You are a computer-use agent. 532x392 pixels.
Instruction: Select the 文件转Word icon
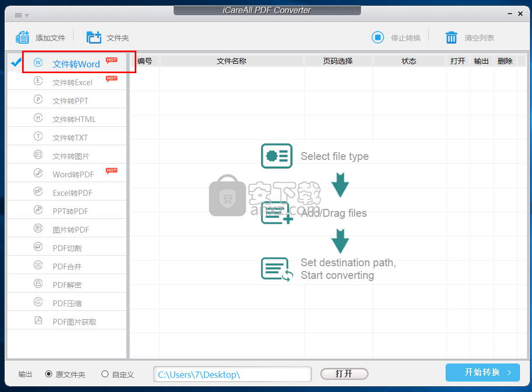point(38,63)
